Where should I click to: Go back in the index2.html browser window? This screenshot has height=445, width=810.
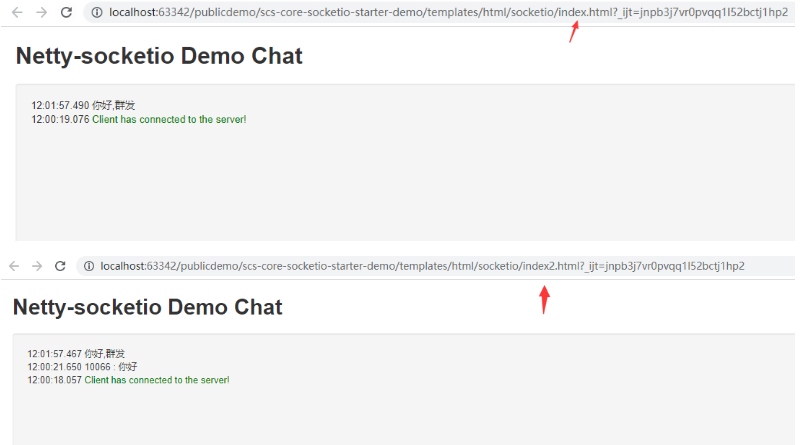[14, 266]
